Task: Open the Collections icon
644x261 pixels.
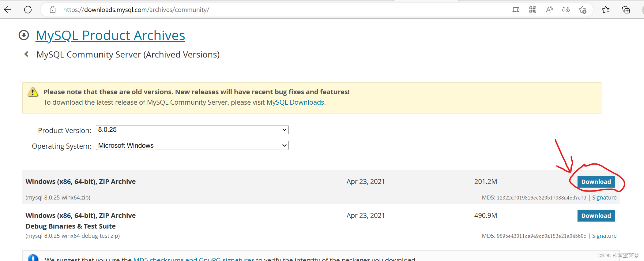Action: (626, 10)
